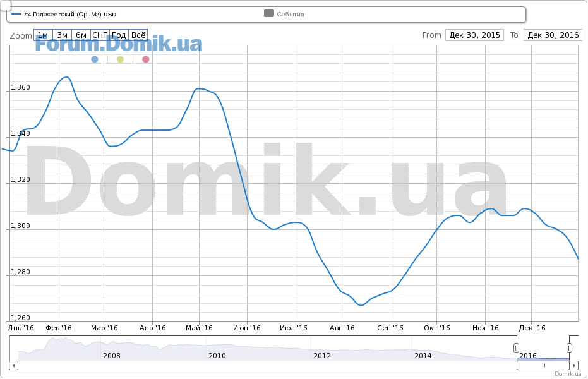
Task: Choose the СНГ zoom option
Action: 100,35
